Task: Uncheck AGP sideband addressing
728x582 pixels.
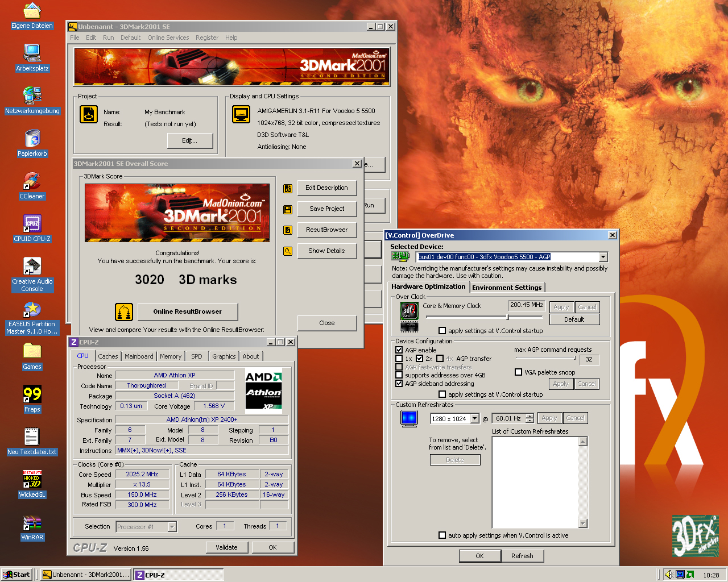Action: pyautogui.click(x=399, y=384)
